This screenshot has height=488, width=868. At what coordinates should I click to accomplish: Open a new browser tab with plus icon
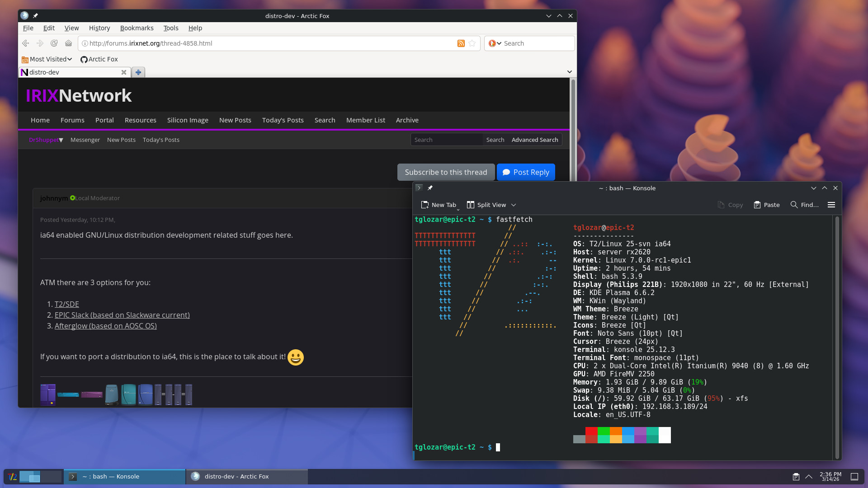coord(138,72)
